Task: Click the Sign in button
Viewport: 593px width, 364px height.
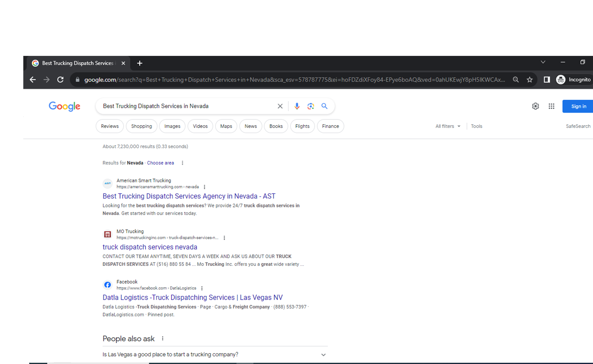Action: click(x=578, y=106)
